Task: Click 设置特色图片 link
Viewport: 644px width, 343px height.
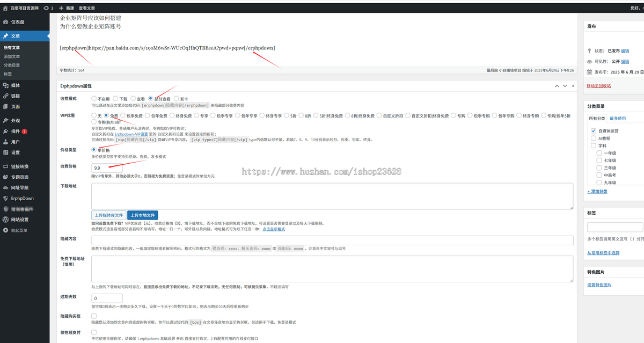Action: [599, 285]
